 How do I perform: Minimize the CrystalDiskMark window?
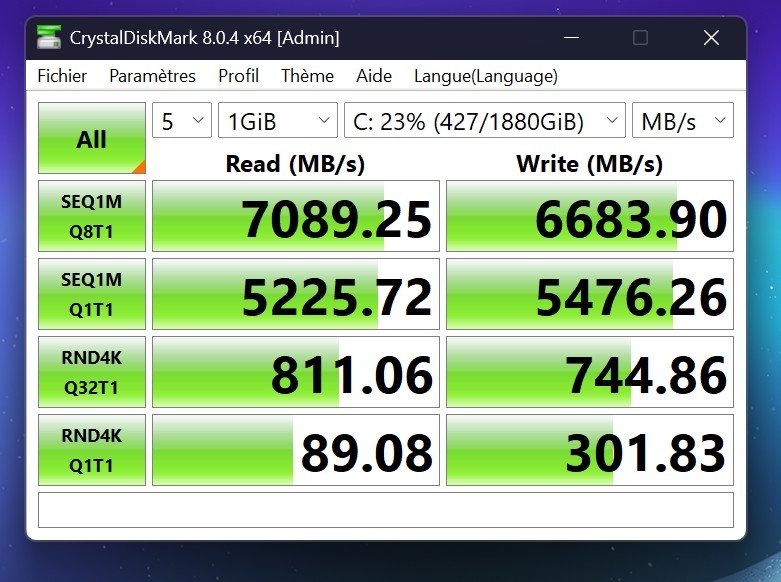pos(571,37)
